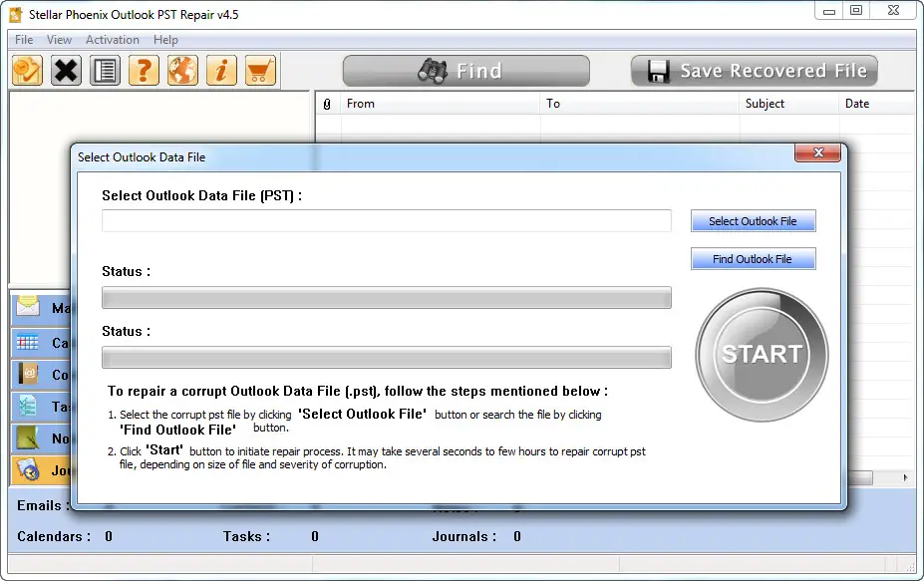924x581 pixels.
Task: Open the File menu
Action: 24,40
